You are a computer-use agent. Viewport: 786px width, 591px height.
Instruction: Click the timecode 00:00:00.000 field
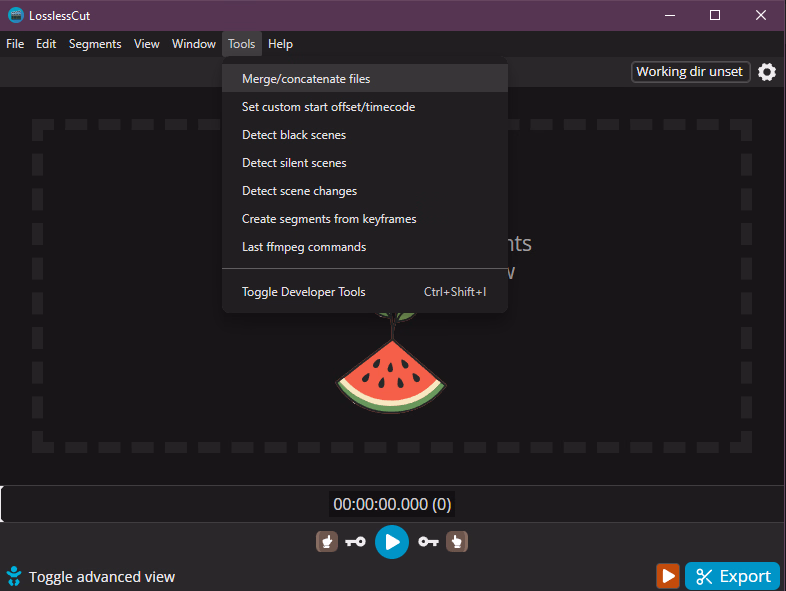pos(392,505)
